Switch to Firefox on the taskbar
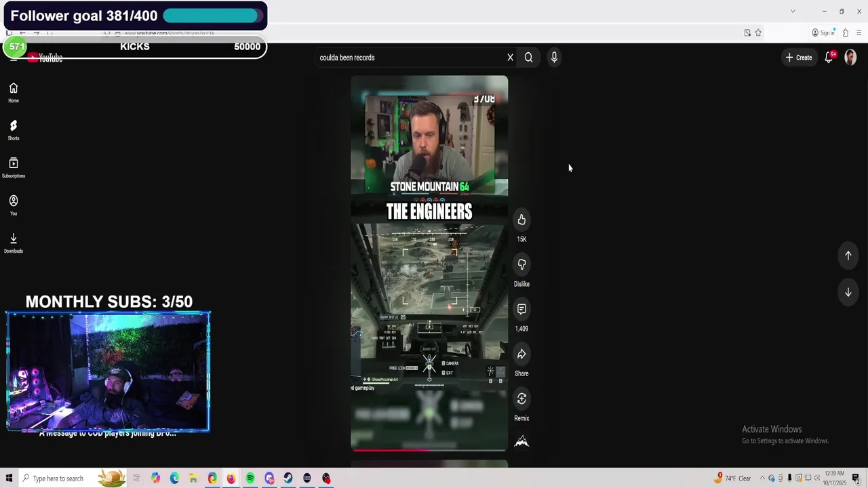Screen dimensions: 868x488 click(x=231, y=479)
